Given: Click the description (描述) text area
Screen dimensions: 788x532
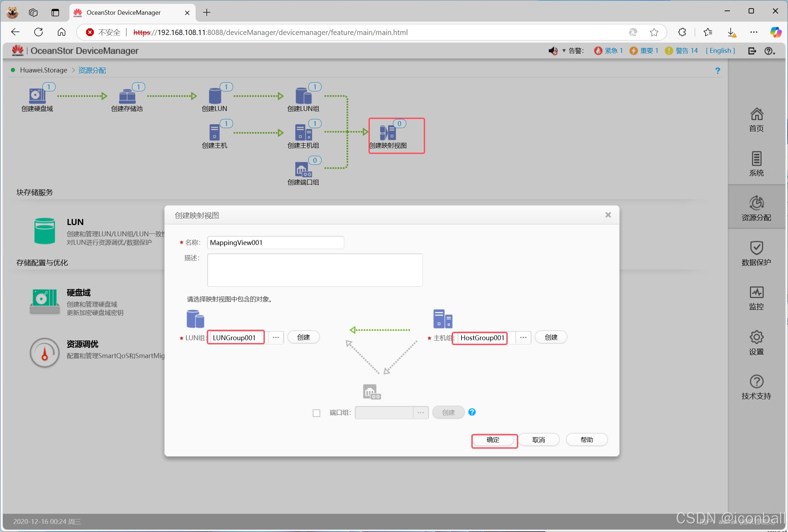Looking at the screenshot, I should 315,270.
